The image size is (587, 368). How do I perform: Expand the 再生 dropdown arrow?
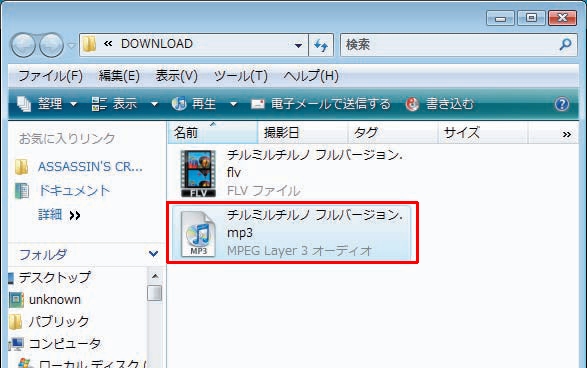(233, 104)
